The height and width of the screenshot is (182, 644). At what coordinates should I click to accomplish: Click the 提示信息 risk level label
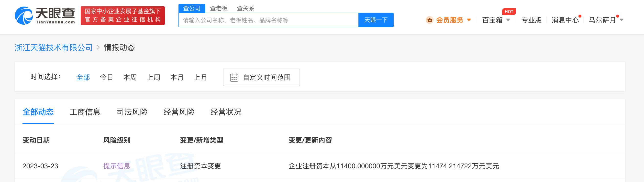(117, 166)
